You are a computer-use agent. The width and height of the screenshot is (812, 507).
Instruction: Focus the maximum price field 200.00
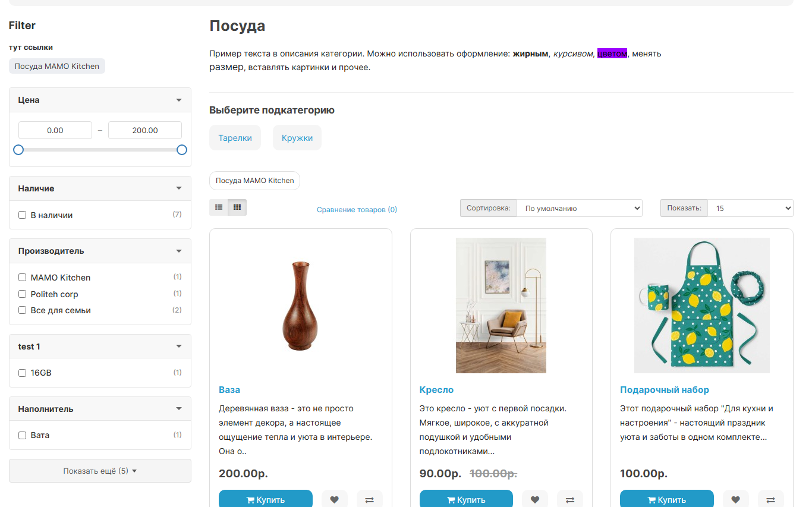click(x=145, y=130)
